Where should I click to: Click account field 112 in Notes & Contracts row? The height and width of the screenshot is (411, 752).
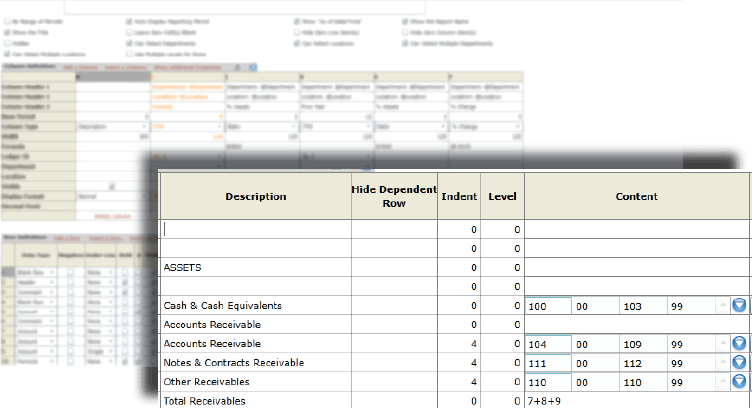[643, 363]
